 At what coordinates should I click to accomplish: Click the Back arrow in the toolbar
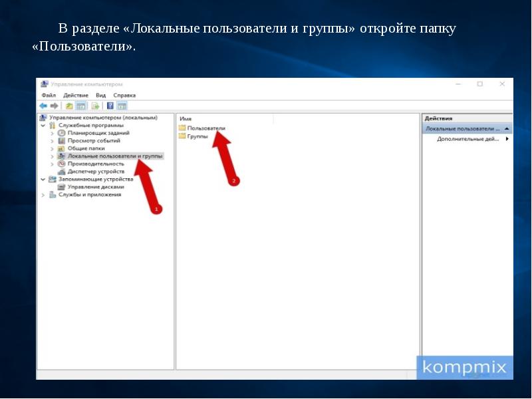pyautogui.click(x=43, y=106)
